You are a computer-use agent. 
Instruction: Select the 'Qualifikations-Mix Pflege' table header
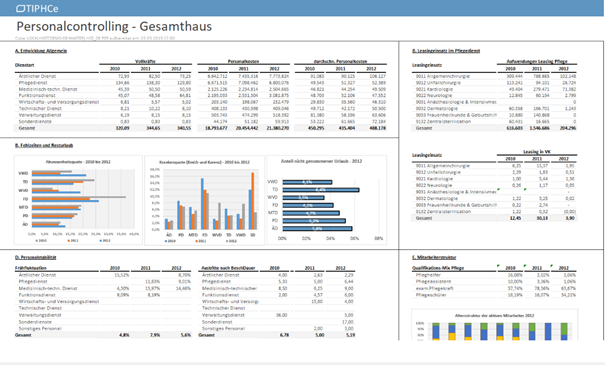tap(438, 268)
